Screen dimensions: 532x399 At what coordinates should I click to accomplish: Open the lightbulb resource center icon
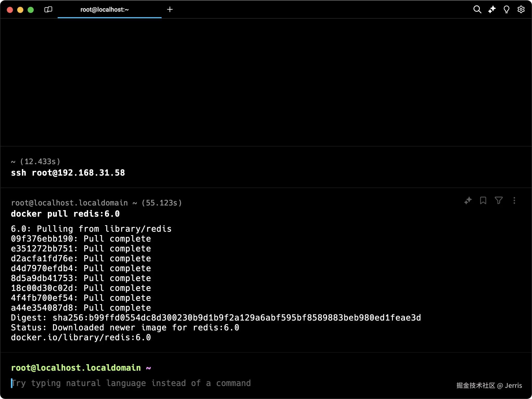point(506,10)
